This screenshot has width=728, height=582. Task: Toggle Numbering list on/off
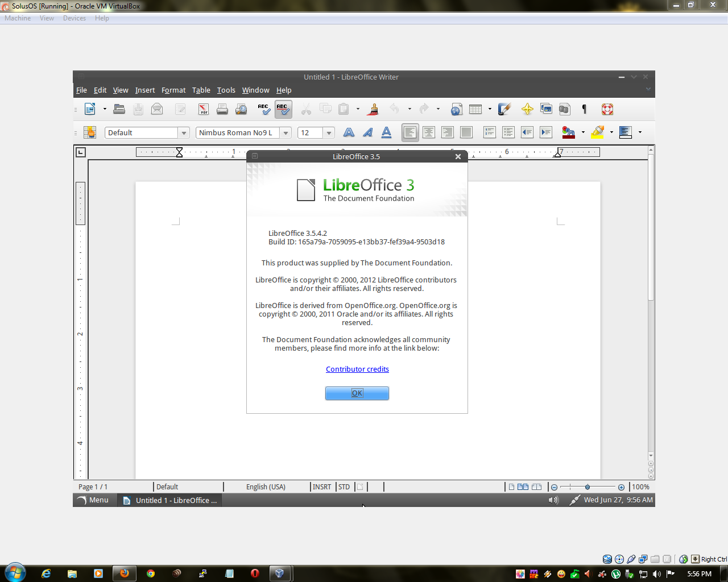[489, 132]
